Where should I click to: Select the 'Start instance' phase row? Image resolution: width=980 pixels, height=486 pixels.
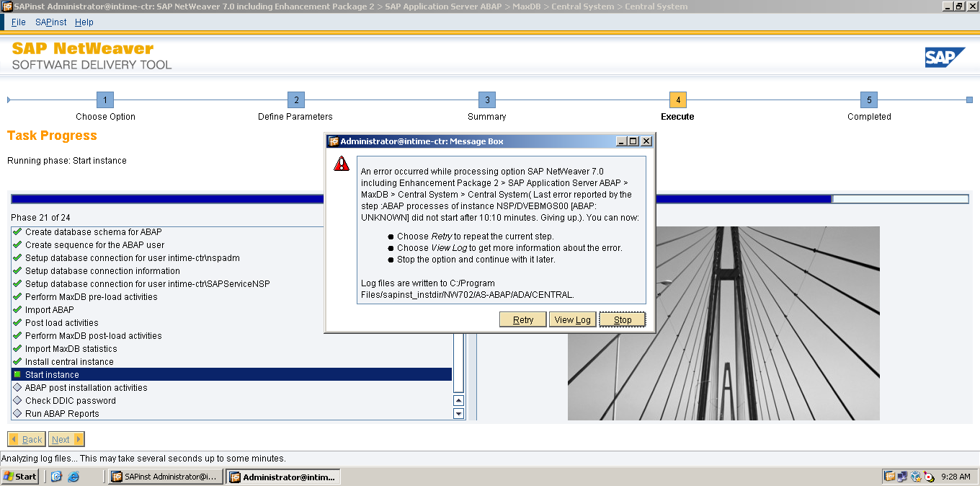click(231, 374)
